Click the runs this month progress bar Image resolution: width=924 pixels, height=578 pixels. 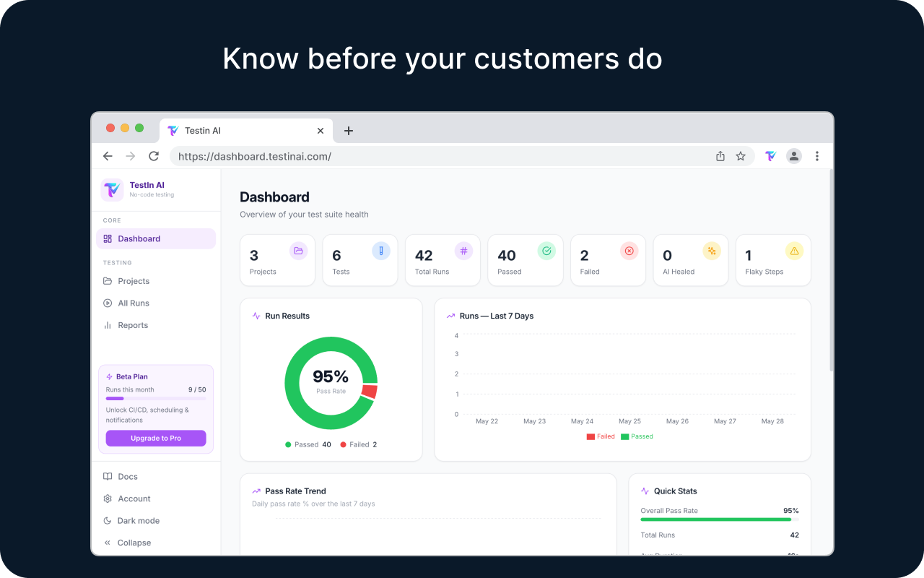pos(156,398)
